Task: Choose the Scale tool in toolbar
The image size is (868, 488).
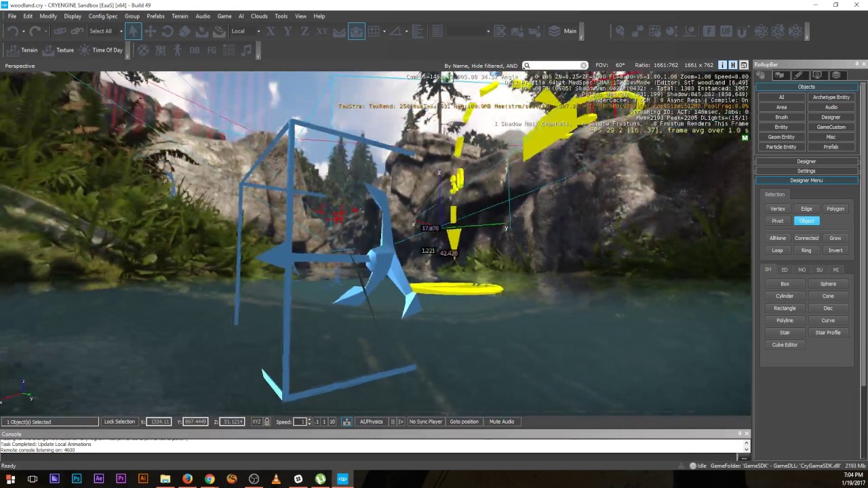Action: click(x=184, y=31)
